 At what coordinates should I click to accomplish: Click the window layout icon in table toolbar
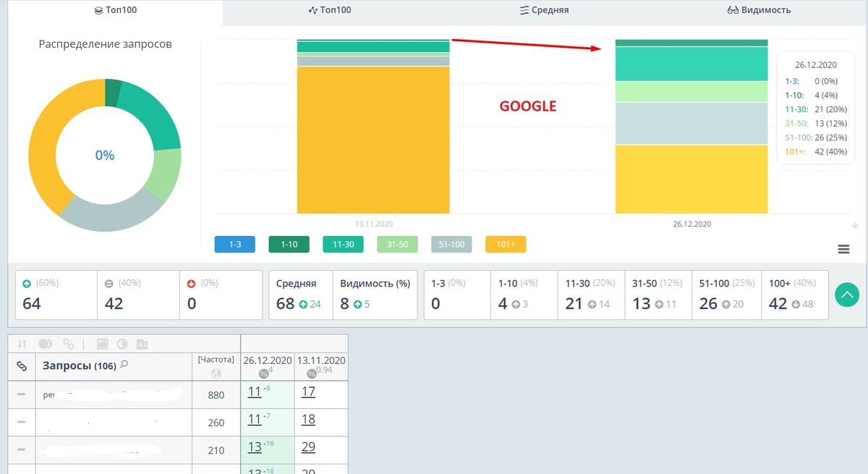coord(103,344)
